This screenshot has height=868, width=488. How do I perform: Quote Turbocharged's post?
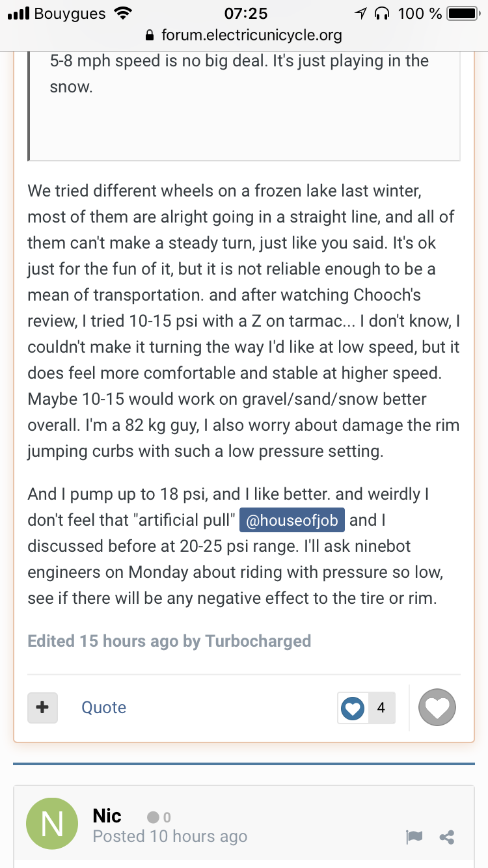pos(103,707)
